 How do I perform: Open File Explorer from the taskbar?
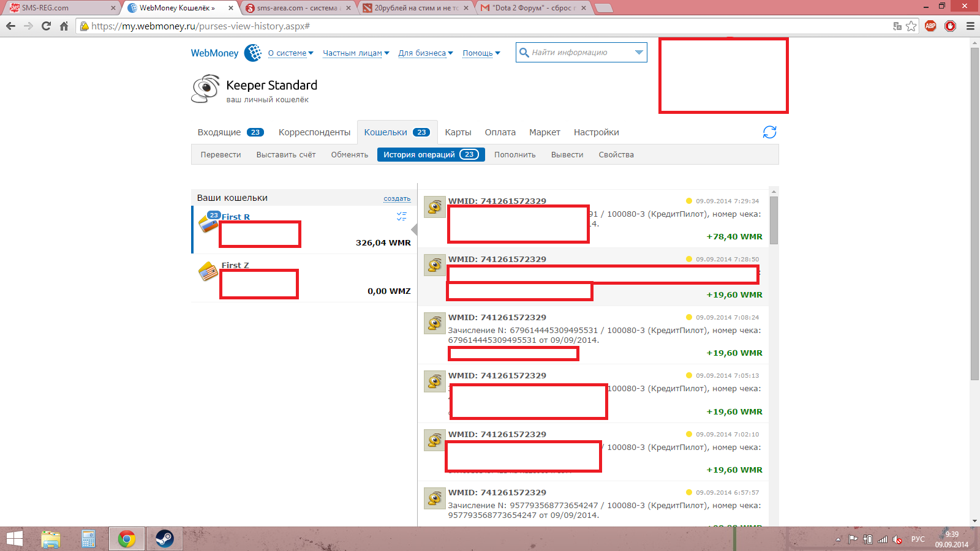click(51, 539)
